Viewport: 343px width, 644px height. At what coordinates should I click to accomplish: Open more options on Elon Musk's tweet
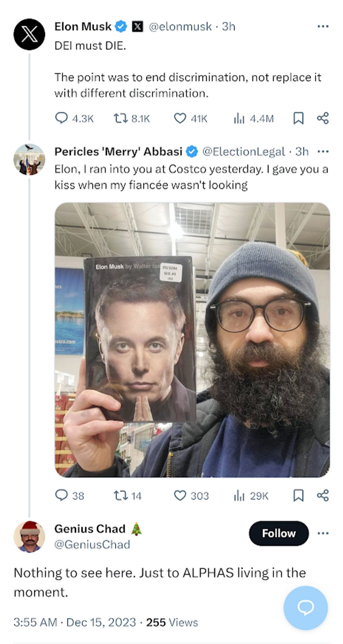click(323, 26)
